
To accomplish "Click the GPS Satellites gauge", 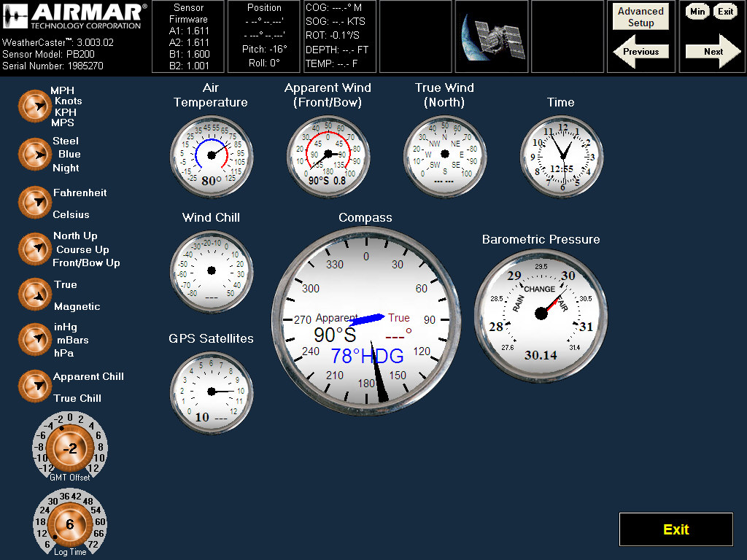I will coord(211,392).
